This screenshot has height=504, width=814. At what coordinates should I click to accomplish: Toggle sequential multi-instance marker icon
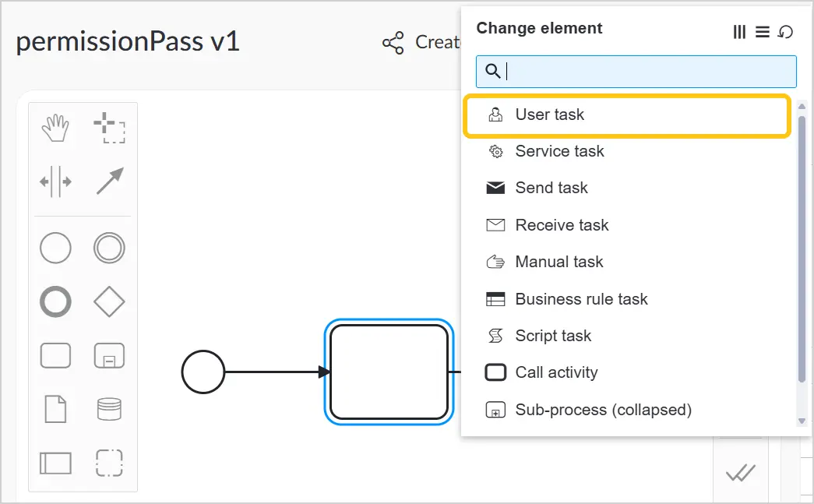[x=762, y=32]
